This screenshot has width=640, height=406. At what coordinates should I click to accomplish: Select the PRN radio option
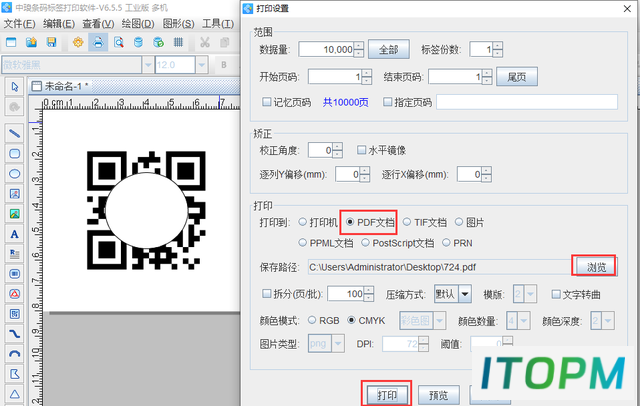point(446,243)
